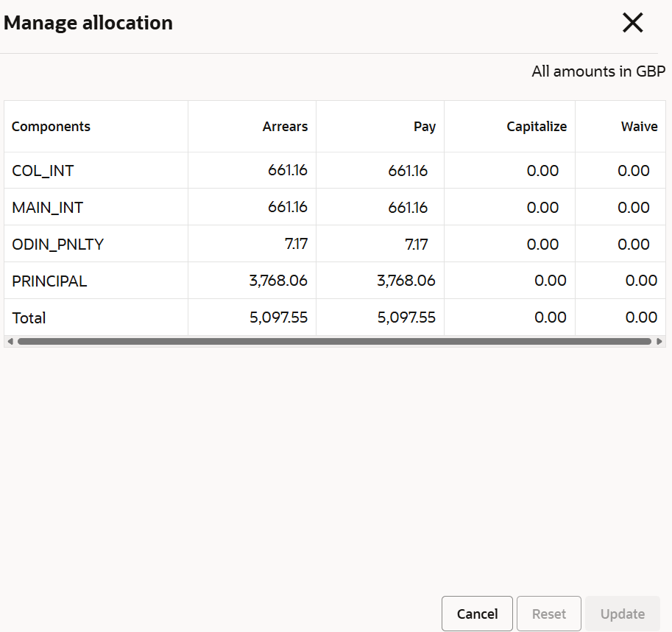This screenshot has width=672, height=632.
Task: Edit the Capitalize amount for MAIN_INT
Action: click(x=542, y=208)
